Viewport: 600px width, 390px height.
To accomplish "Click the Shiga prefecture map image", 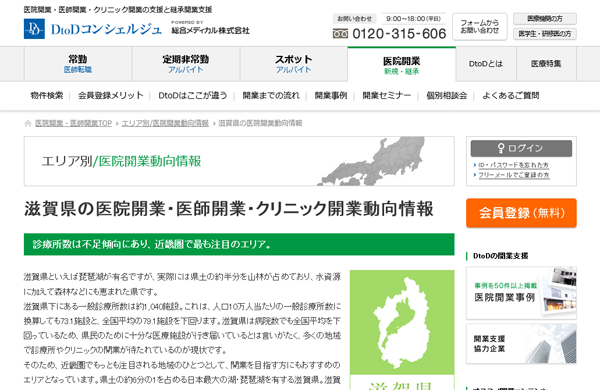I will click(402, 322).
